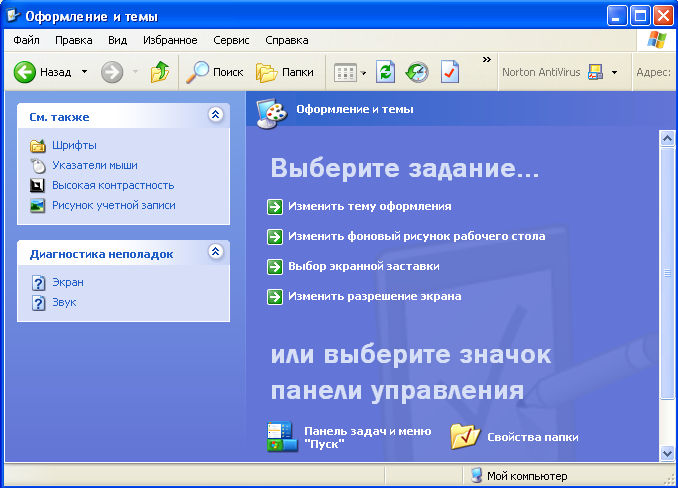Expand the toolbar overflow chevron
Viewport: 678px width, 488px height.
(x=487, y=60)
